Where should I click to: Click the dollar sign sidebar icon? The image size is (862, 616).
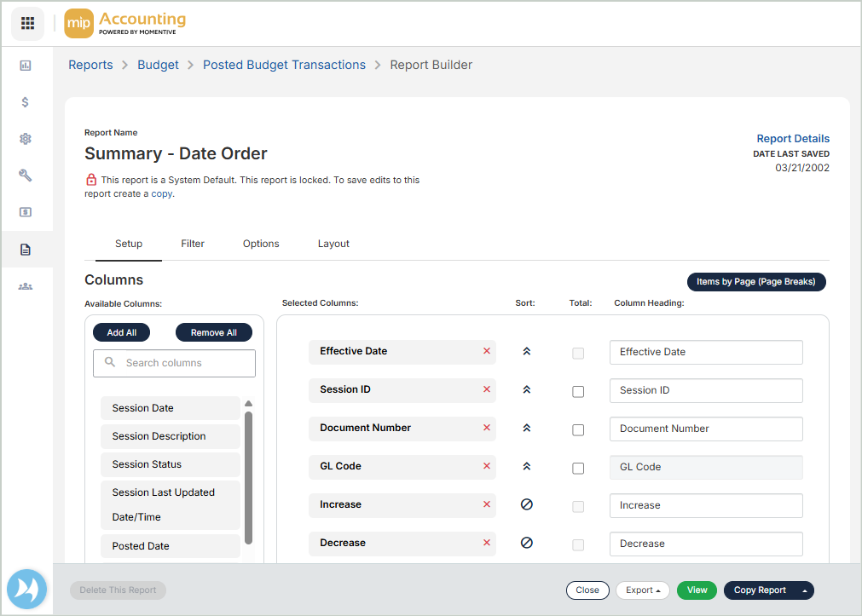(x=26, y=102)
